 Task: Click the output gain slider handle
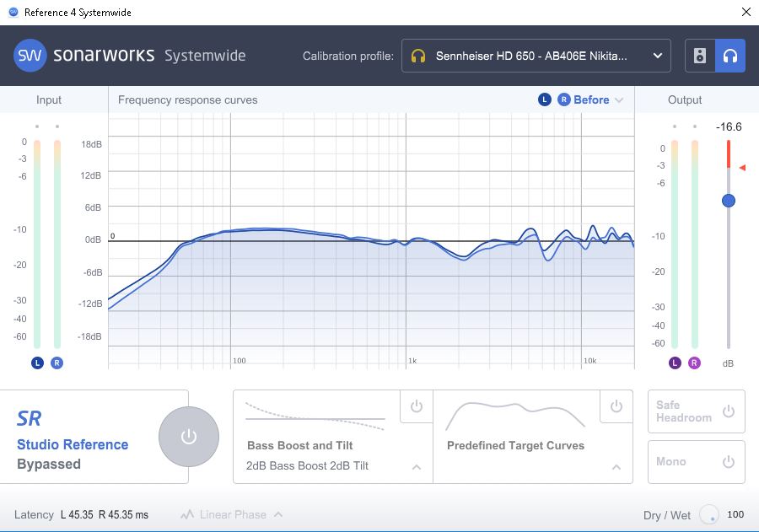pos(729,201)
